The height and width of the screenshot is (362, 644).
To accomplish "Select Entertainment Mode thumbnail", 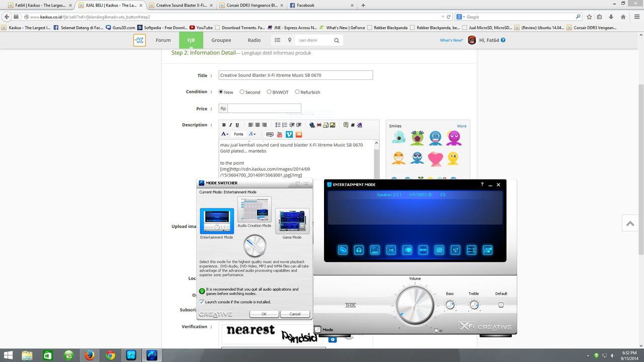I will coord(217,221).
